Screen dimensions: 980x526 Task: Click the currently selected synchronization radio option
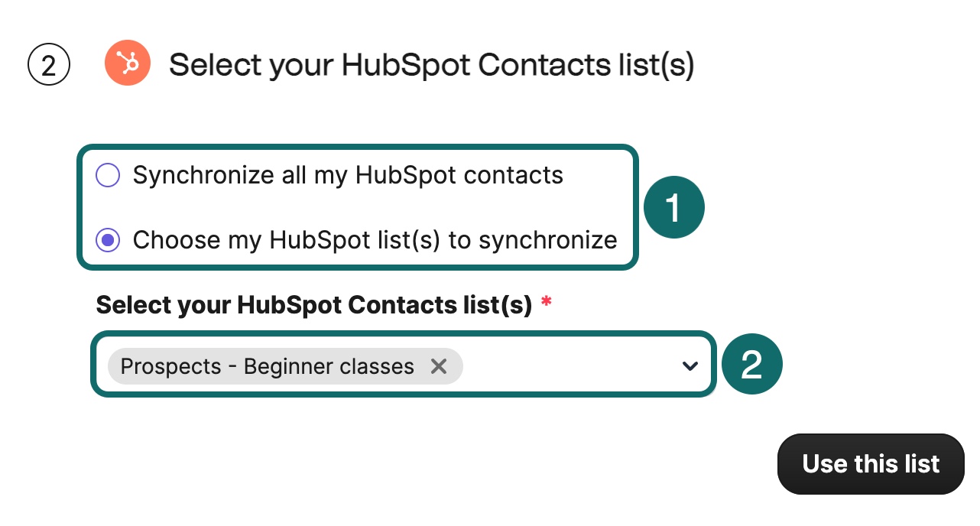coord(108,240)
